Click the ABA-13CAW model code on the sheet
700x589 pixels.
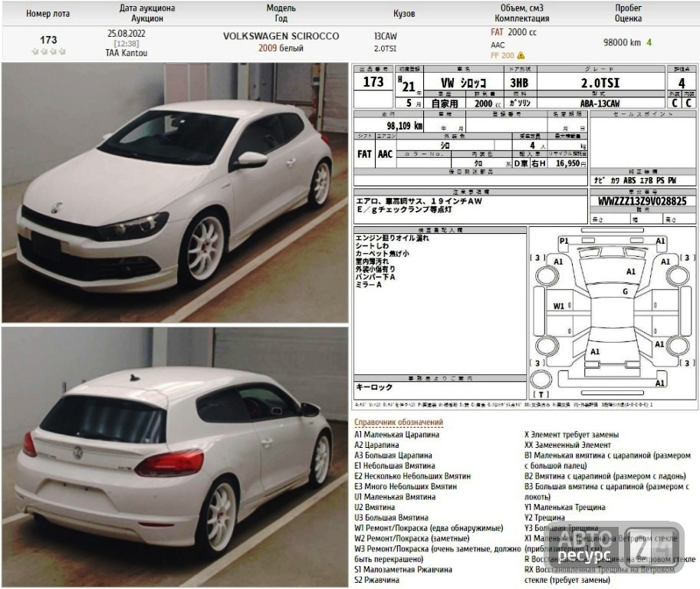[600, 104]
